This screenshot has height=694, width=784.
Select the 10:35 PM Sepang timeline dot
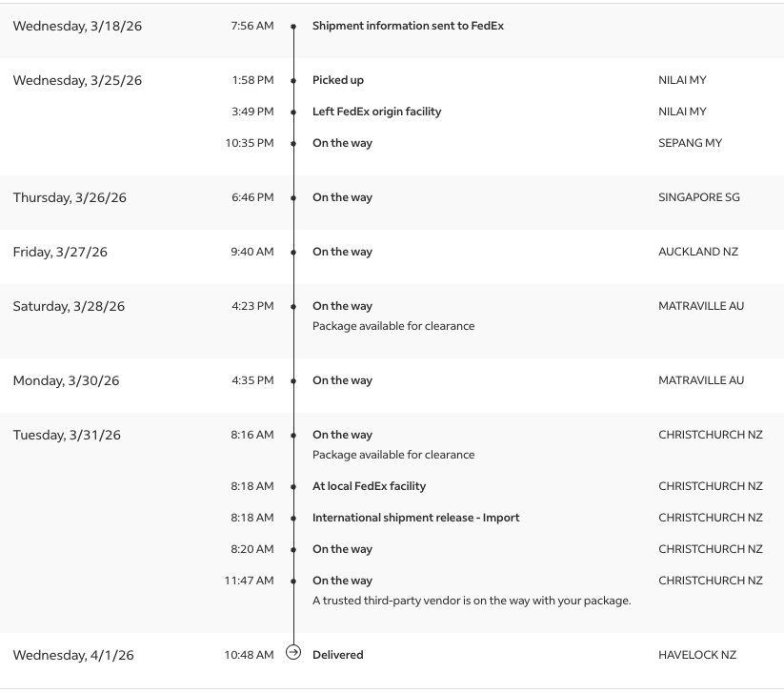coord(293,144)
